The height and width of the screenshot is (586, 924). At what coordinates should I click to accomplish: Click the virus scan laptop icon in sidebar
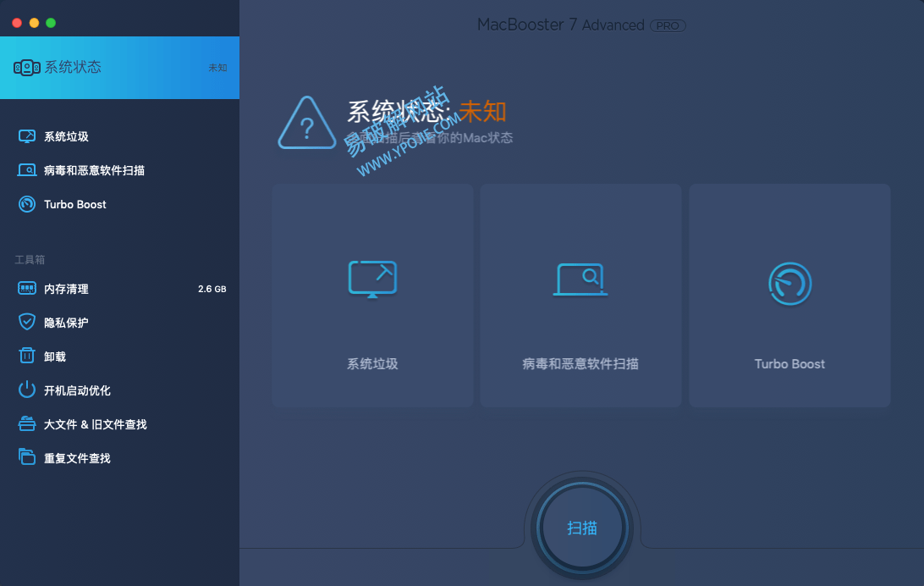coord(26,170)
